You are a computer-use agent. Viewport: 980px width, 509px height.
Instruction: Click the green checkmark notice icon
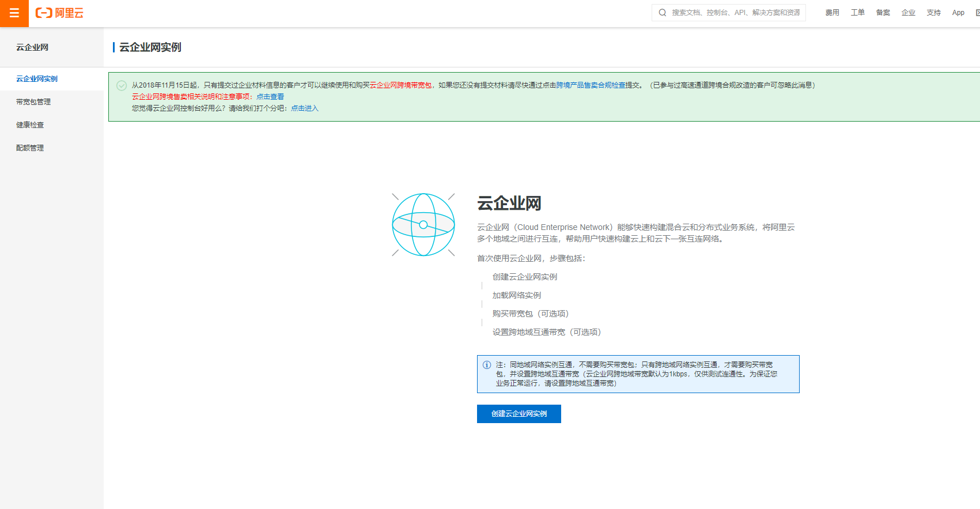tap(122, 85)
